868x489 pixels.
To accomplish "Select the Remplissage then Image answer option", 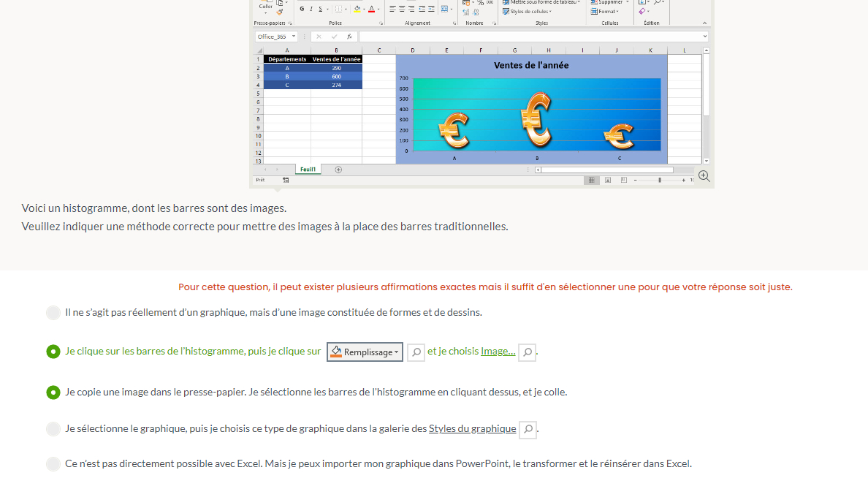I will pos(53,352).
